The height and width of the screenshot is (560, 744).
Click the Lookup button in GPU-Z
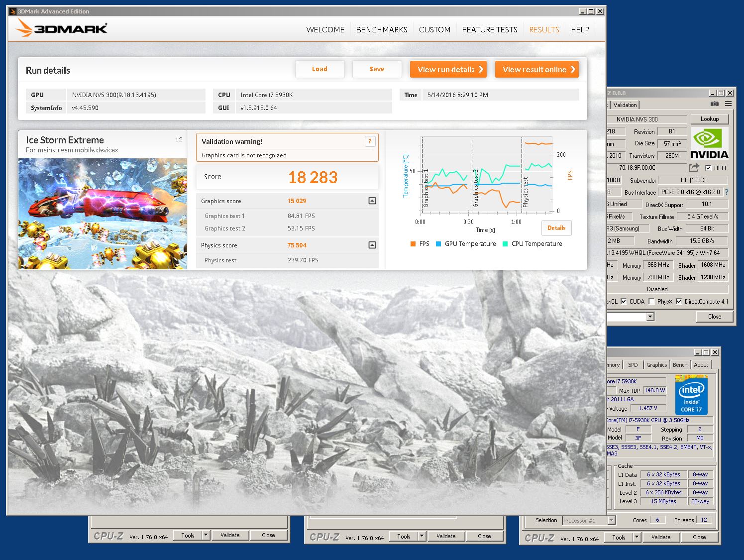click(709, 119)
